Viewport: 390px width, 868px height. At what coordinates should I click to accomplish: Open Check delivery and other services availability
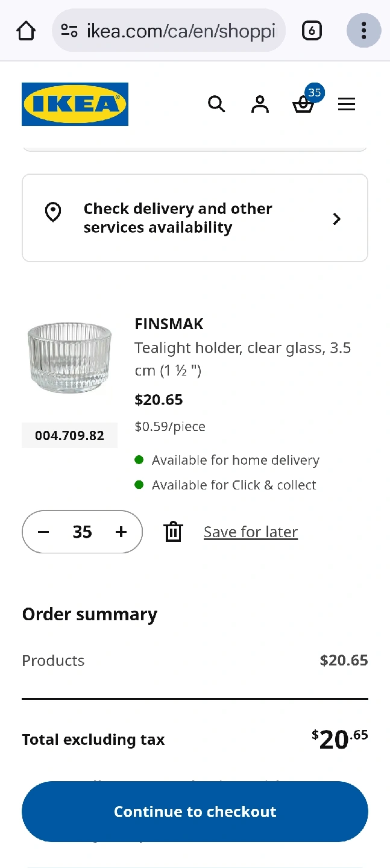pyautogui.click(x=178, y=218)
